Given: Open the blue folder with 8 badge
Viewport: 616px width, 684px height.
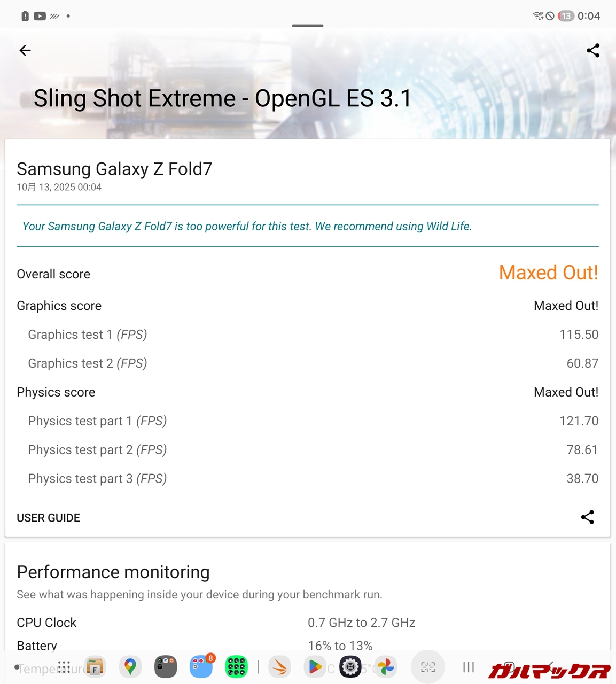Looking at the screenshot, I should click(201, 667).
